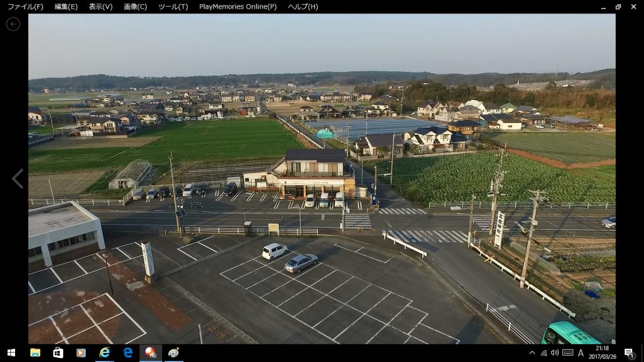Open the ヘルプ(H) menu

303,6
